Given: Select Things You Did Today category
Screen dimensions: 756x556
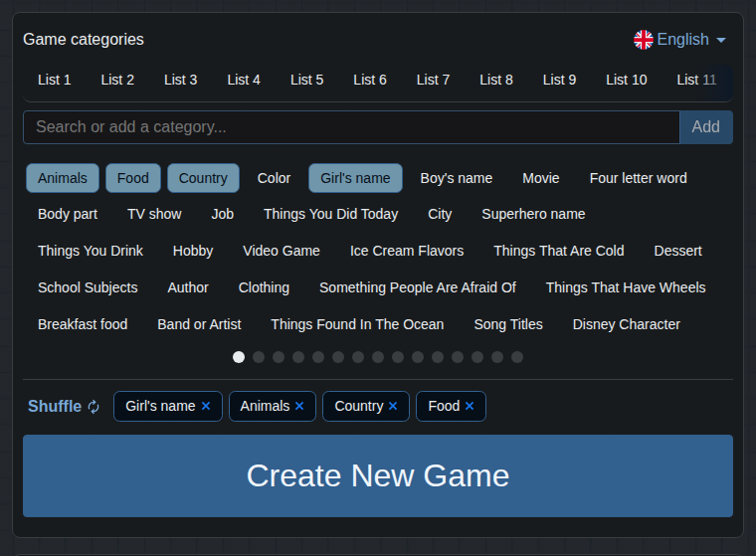Looking at the screenshot, I should (x=330, y=214).
